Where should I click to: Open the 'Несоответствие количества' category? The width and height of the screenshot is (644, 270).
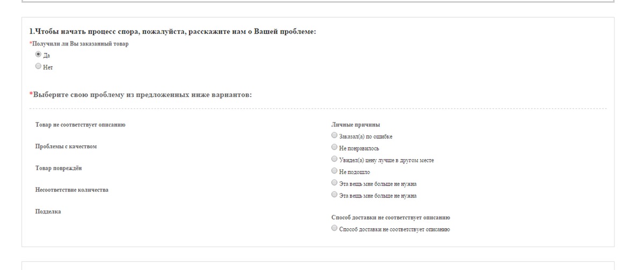(72, 190)
